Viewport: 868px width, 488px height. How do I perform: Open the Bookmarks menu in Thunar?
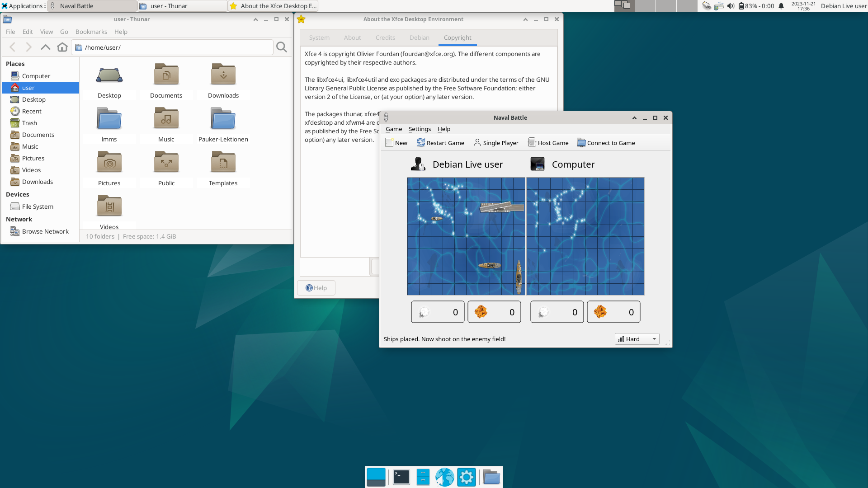(x=91, y=32)
